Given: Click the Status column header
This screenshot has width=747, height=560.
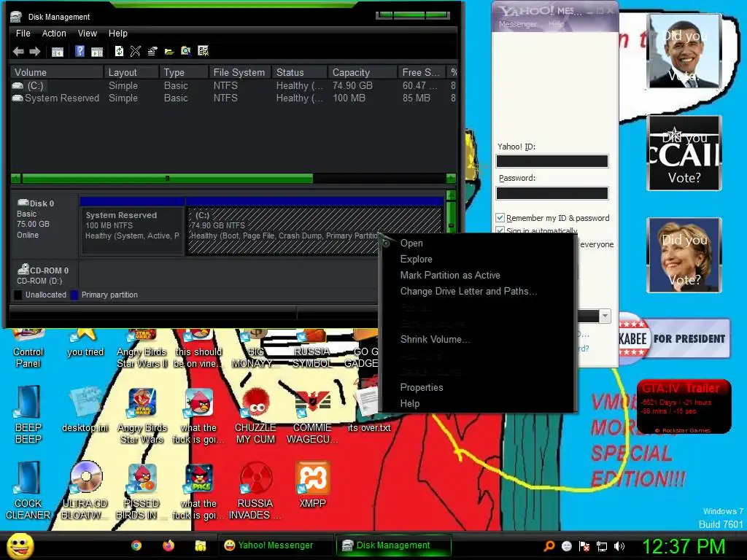Looking at the screenshot, I should [x=300, y=72].
